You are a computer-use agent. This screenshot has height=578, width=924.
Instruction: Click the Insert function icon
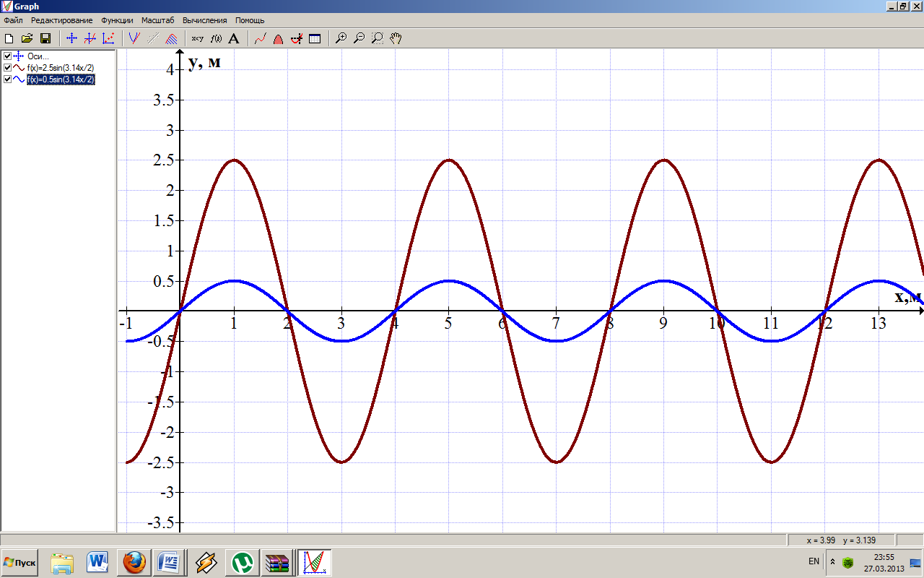click(x=134, y=38)
